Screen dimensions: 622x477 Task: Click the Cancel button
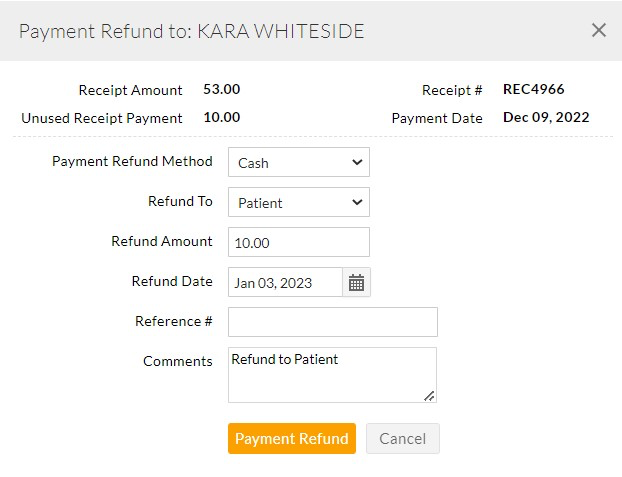pyautogui.click(x=402, y=438)
